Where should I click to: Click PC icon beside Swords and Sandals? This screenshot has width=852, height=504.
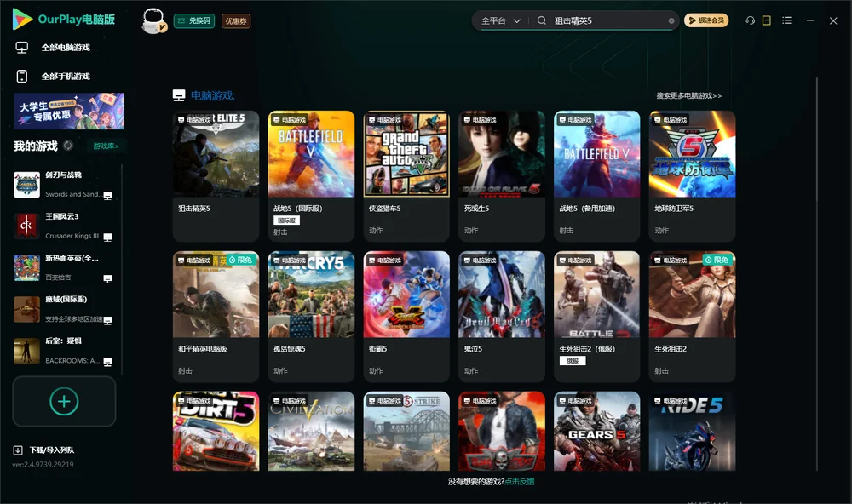(107, 196)
